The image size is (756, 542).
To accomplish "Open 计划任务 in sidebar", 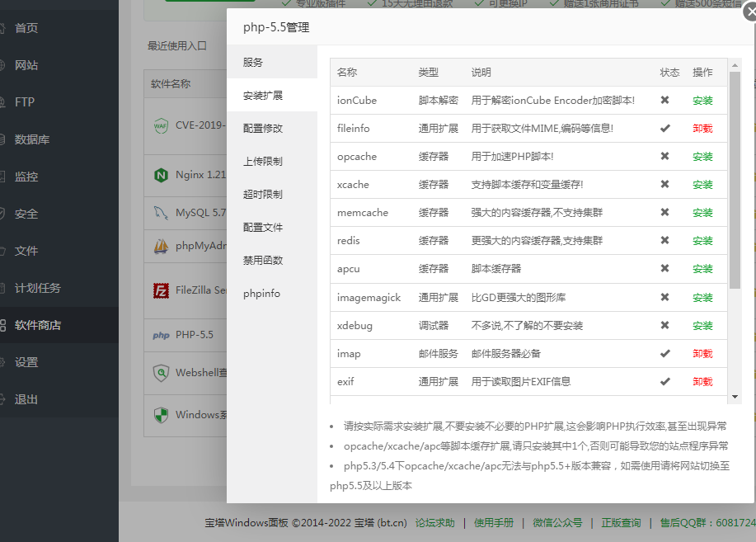I will click(x=59, y=288).
